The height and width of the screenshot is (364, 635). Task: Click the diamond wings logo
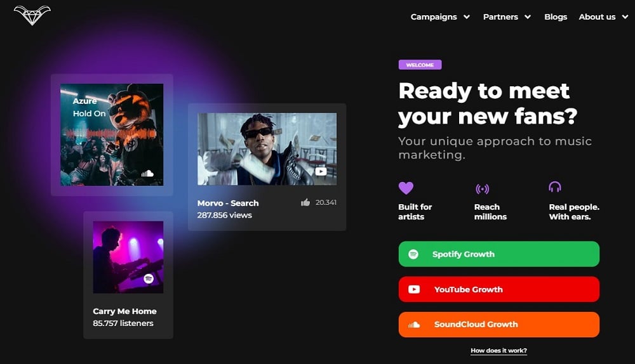tap(32, 15)
